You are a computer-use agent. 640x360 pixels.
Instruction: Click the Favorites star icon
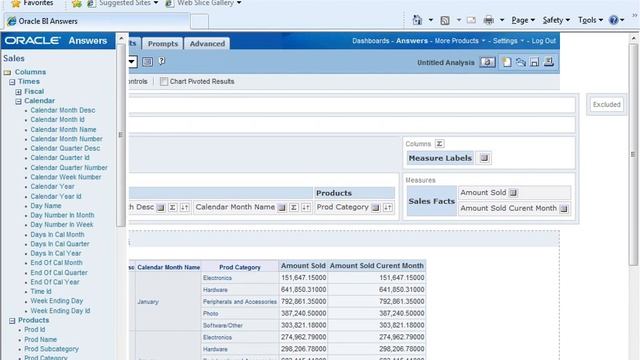[16, 3]
